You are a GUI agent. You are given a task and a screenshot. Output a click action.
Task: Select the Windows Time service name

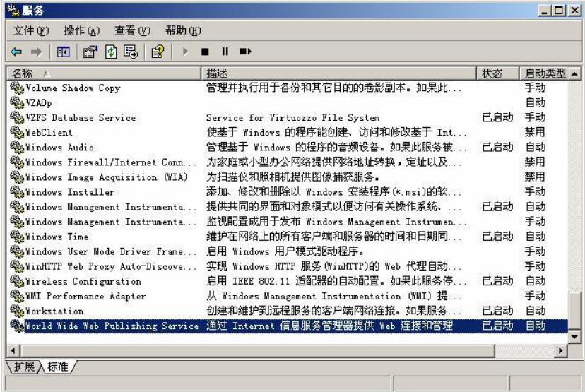pos(57,237)
